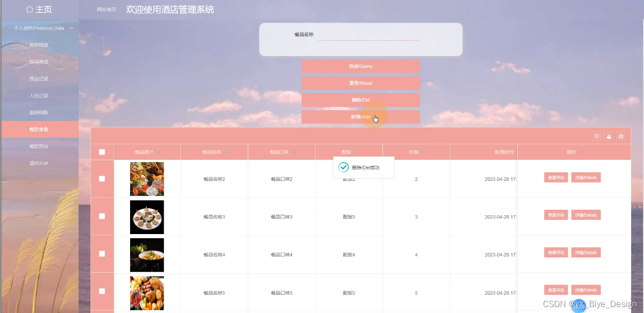Click the 删除/Del button
644x313 pixels.
(x=361, y=100)
